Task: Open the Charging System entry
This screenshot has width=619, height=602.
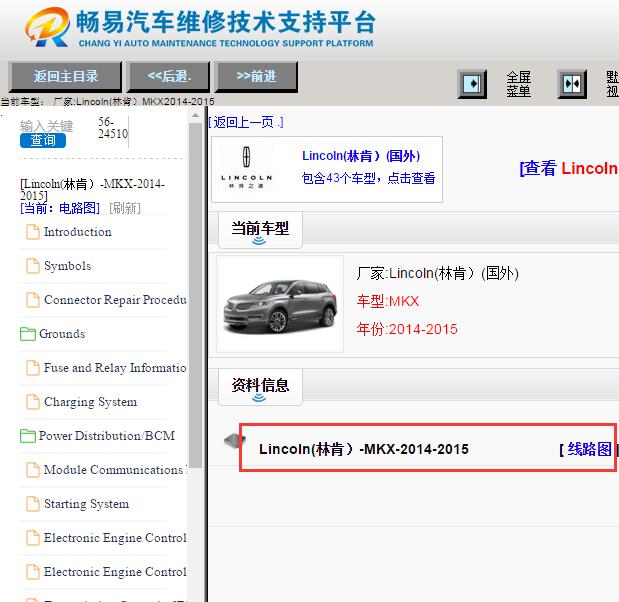Action: pyautogui.click(x=90, y=402)
